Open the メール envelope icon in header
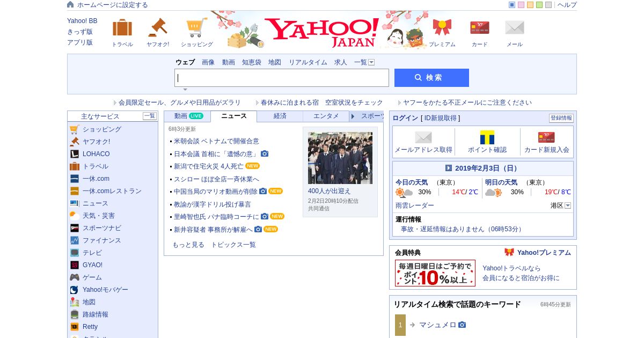 pyautogui.click(x=515, y=27)
